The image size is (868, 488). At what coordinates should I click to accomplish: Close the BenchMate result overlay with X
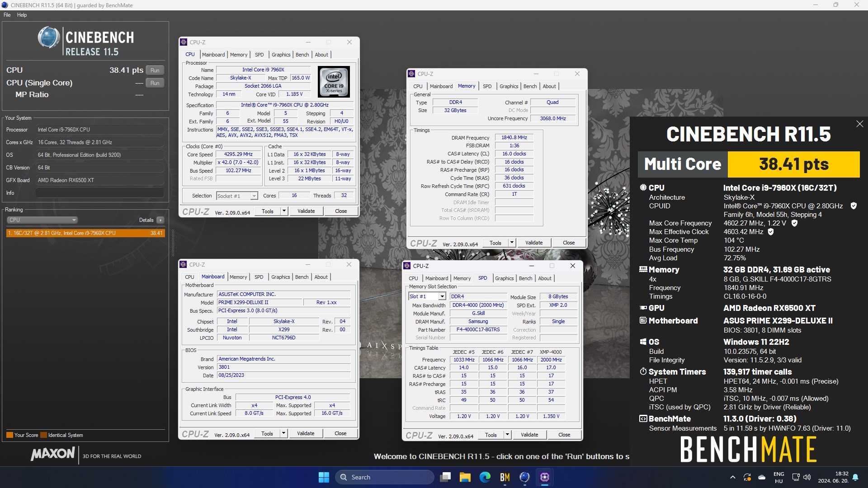859,124
